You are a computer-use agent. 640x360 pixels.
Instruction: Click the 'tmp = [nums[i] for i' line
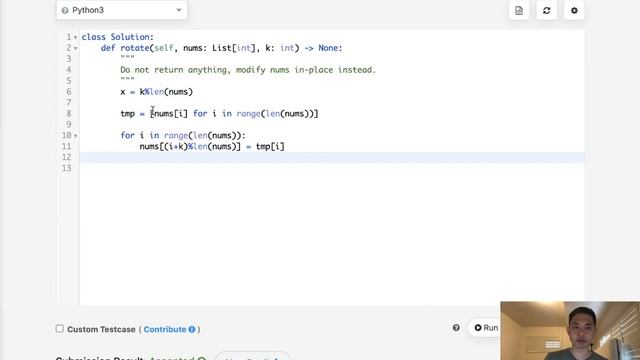(x=219, y=114)
